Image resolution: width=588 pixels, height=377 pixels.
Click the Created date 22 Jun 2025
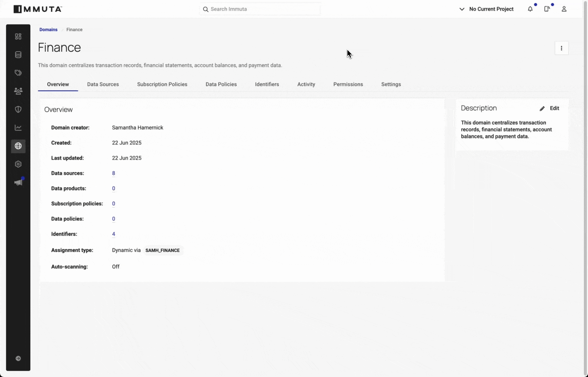point(127,143)
